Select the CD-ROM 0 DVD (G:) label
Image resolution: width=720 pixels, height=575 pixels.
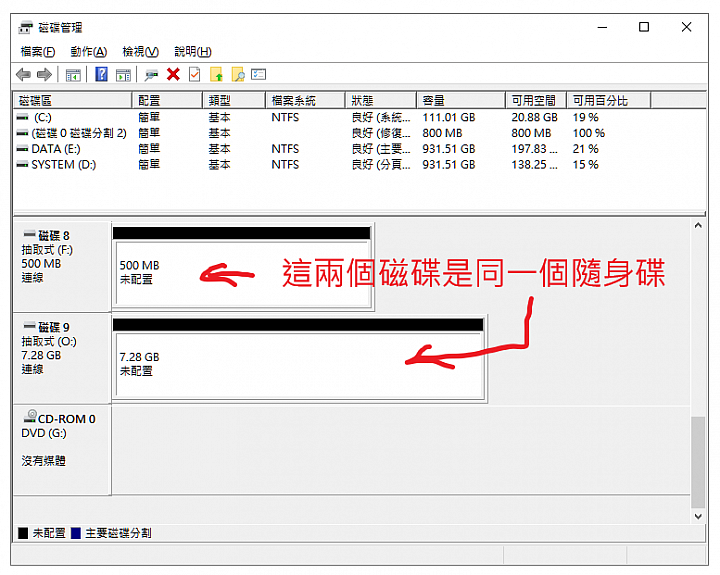(62, 450)
